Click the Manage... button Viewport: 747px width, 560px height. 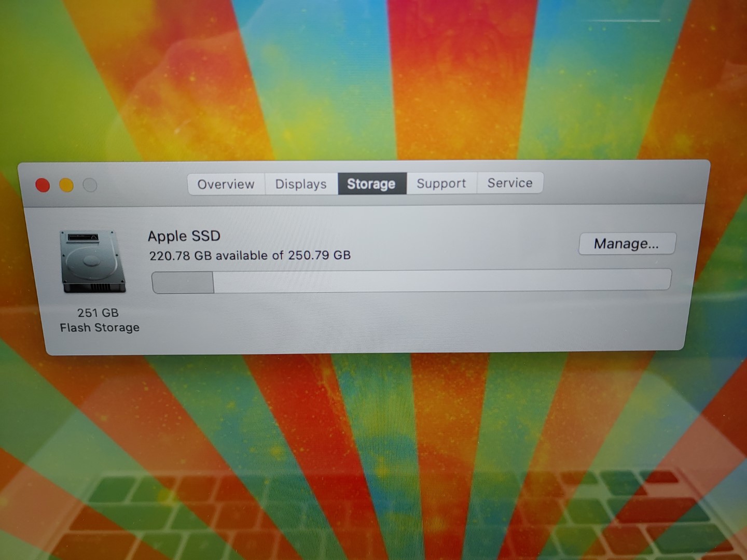click(x=627, y=244)
